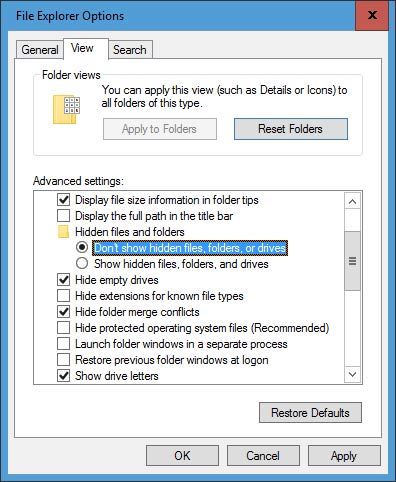Close the File Explorer Options dialog
The width and height of the screenshot is (396, 482).
(x=372, y=15)
